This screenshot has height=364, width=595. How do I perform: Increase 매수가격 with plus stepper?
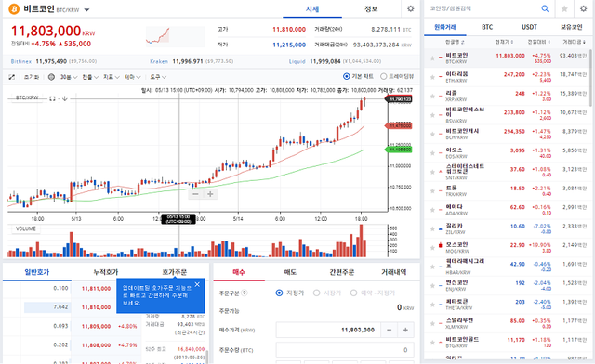coord(405,330)
